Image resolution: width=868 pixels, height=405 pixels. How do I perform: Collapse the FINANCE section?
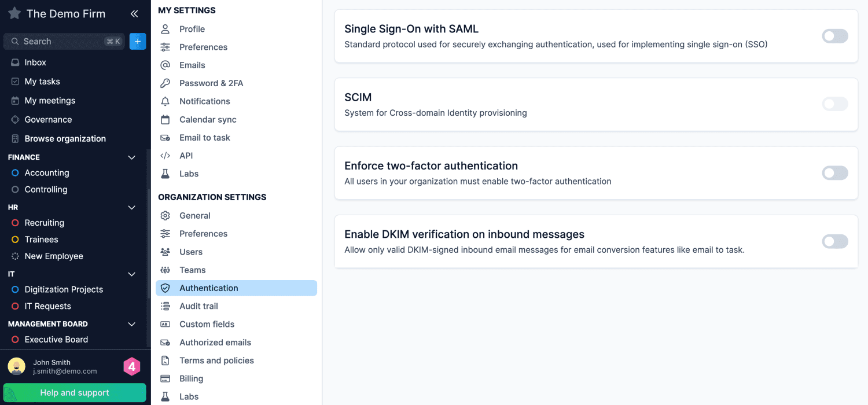click(131, 157)
